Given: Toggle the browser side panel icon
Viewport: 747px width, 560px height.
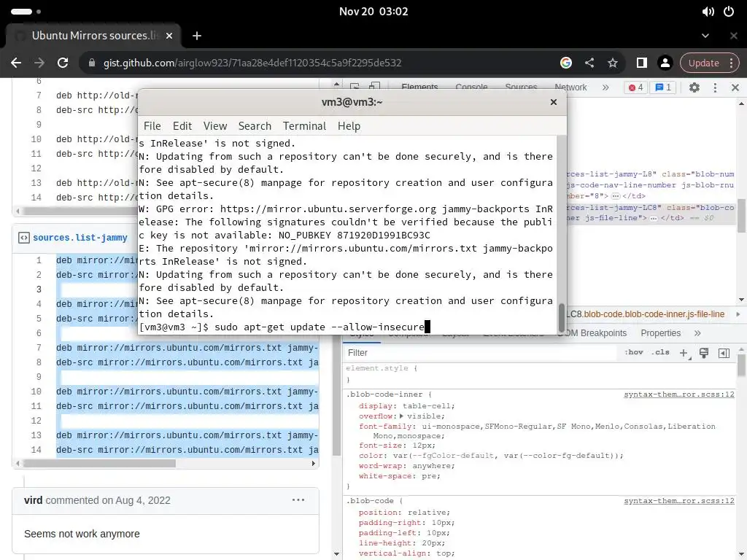Looking at the screenshot, I should (641, 63).
